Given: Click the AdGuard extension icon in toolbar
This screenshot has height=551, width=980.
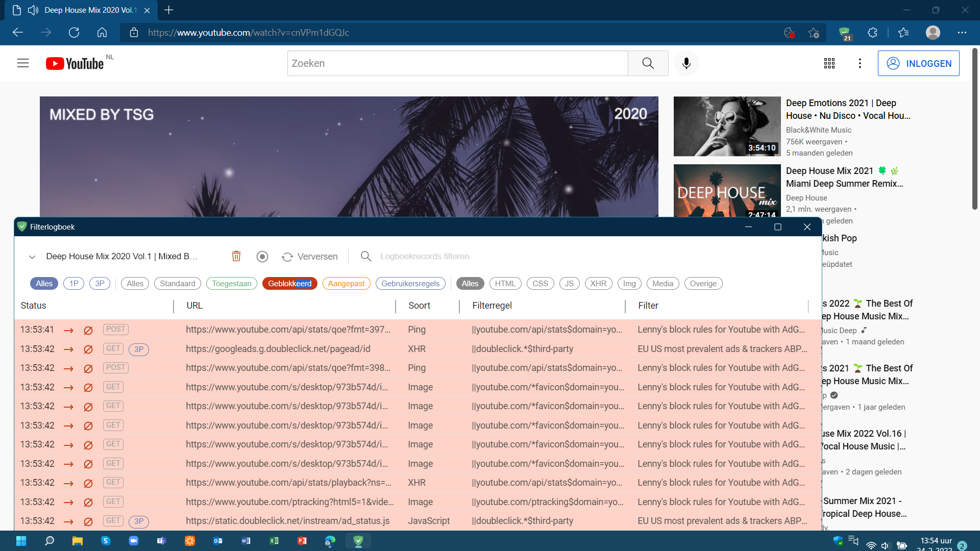Looking at the screenshot, I should 845,33.
